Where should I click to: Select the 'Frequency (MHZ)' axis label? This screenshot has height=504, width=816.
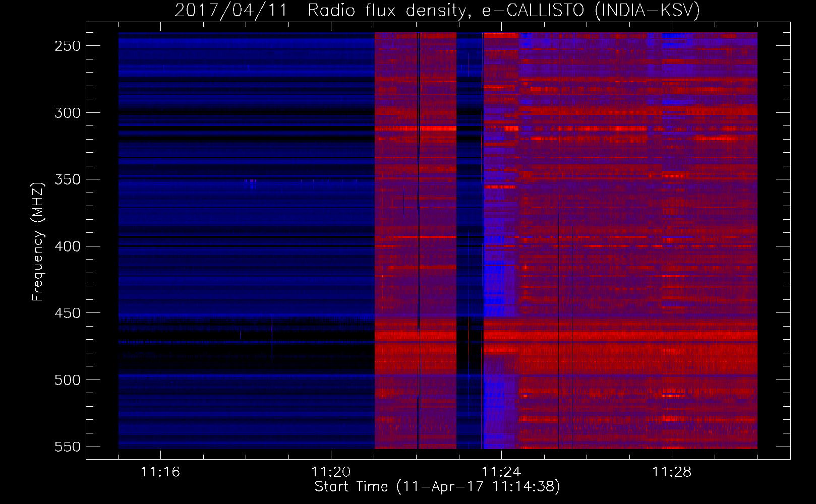pyautogui.click(x=38, y=241)
